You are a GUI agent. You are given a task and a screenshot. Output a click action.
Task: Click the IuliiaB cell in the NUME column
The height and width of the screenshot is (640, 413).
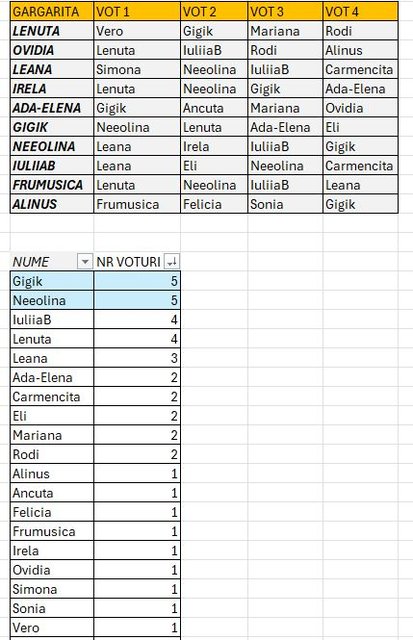(52, 320)
